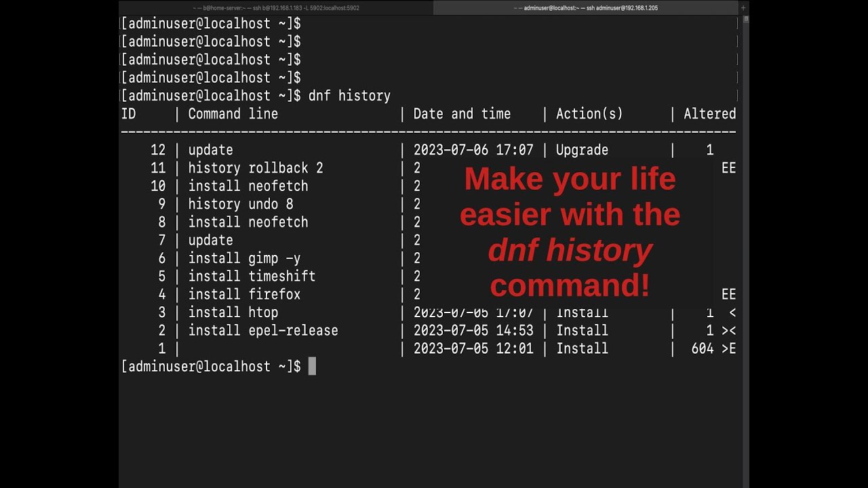This screenshot has width=868, height=488.
Task: Select the 'history undo 8' command
Action: [x=241, y=204]
